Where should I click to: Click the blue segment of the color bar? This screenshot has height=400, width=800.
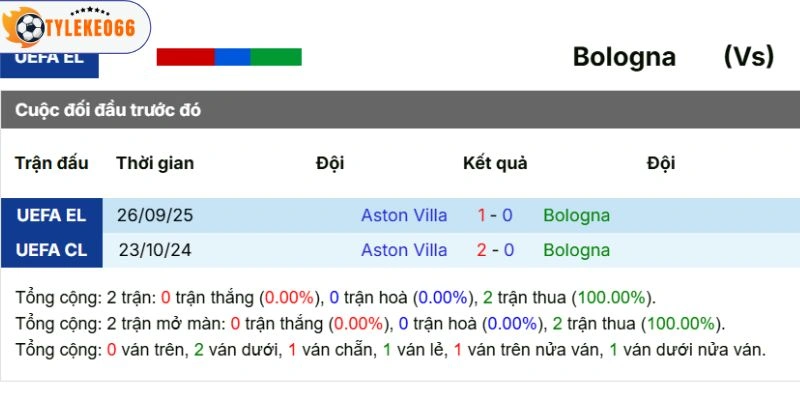coord(232,57)
